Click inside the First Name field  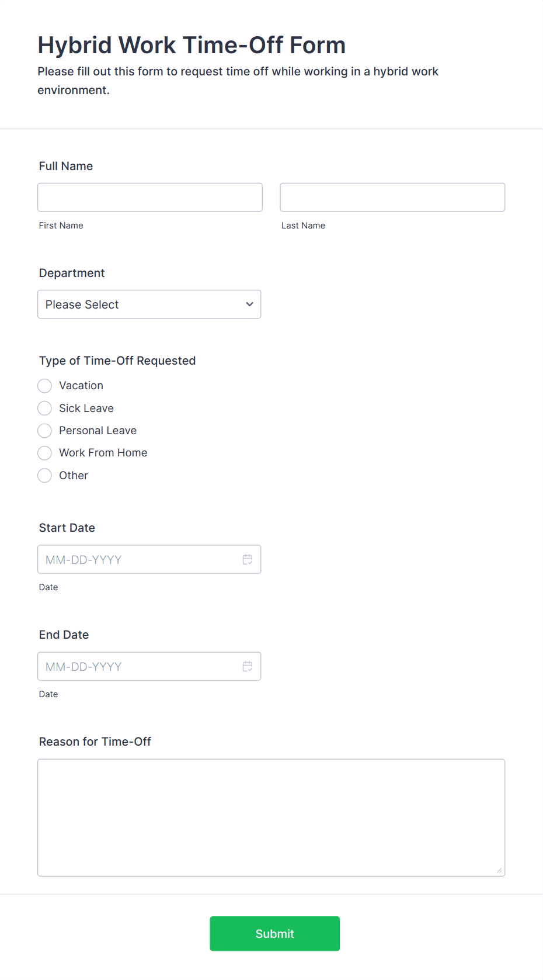click(x=149, y=197)
